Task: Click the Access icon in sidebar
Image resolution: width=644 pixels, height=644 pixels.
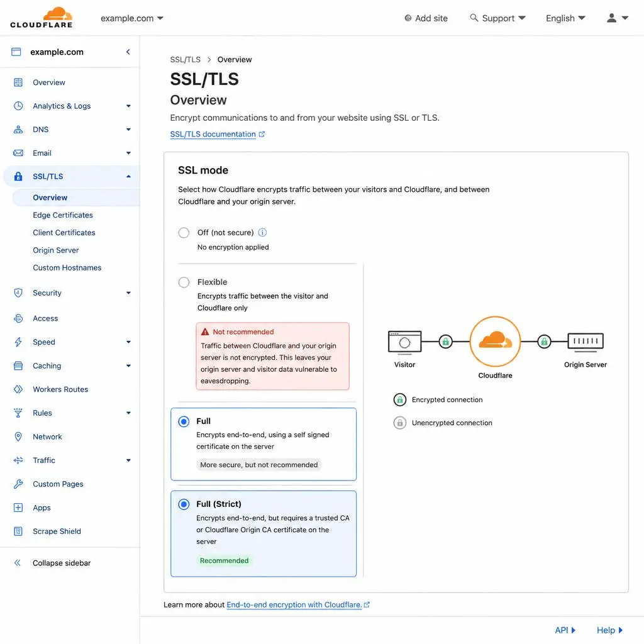Action: coord(18,318)
